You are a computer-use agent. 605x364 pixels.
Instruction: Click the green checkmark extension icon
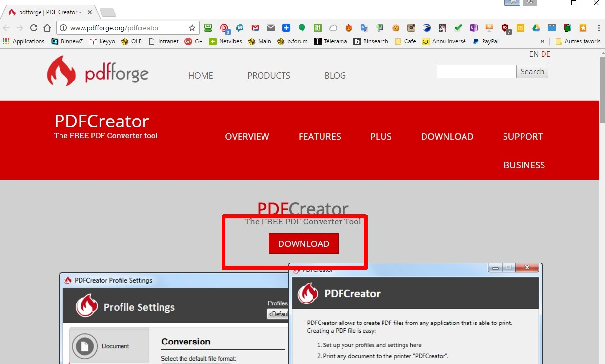(458, 28)
